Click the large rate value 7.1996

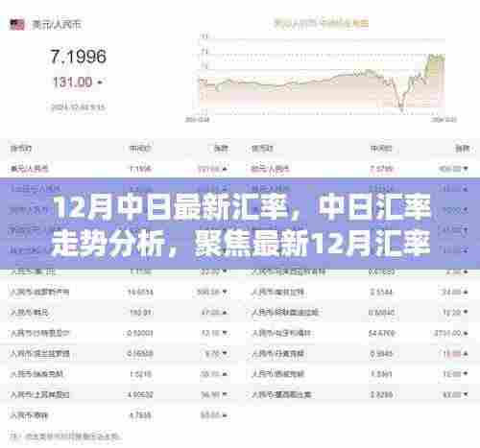pos(79,57)
